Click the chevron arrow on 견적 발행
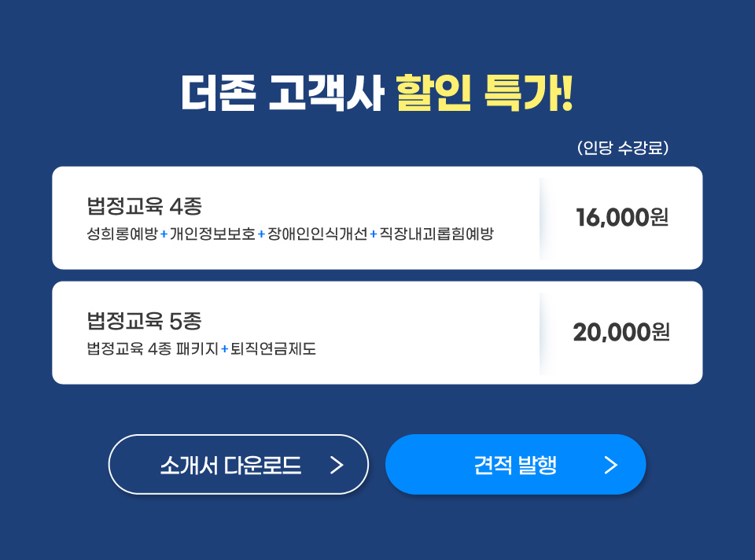755x560 pixels. pos(611,465)
